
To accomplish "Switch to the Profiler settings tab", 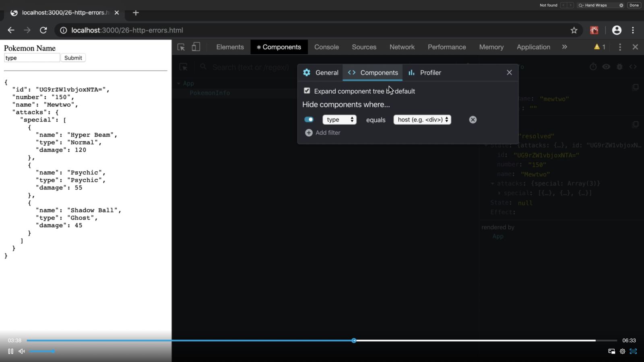I will point(425,73).
